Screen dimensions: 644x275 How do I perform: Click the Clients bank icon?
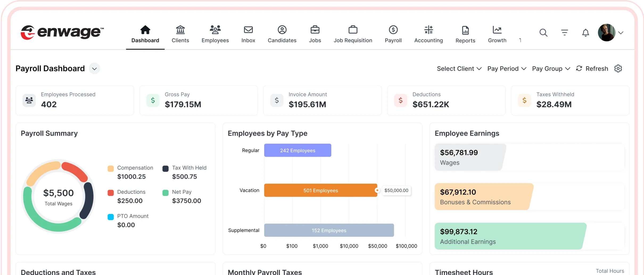click(180, 30)
